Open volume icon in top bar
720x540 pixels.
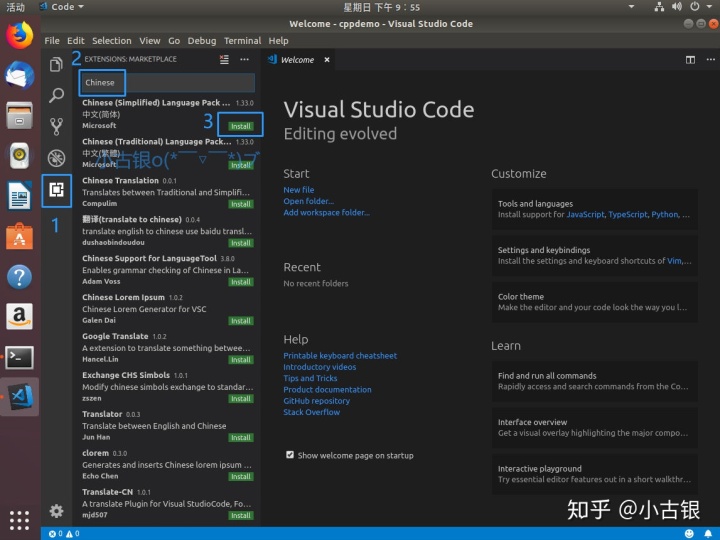click(677, 6)
